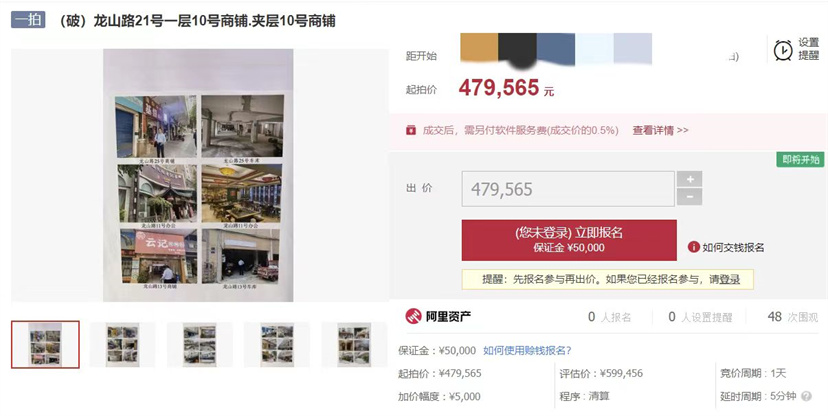Click the 阿里资产 logo icon
This screenshot has height=416, width=828.
(413, 316)
